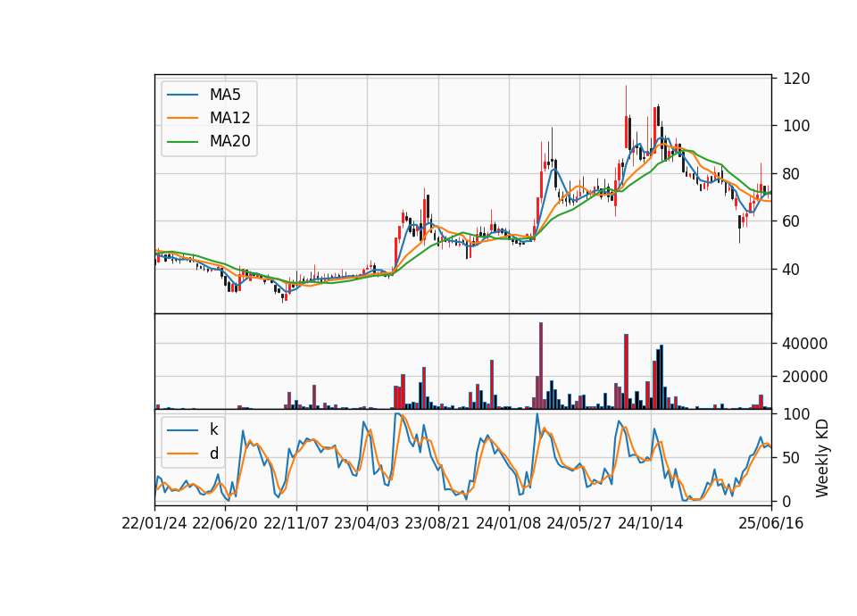Click the 22/11/07 date label

[296, 523]
